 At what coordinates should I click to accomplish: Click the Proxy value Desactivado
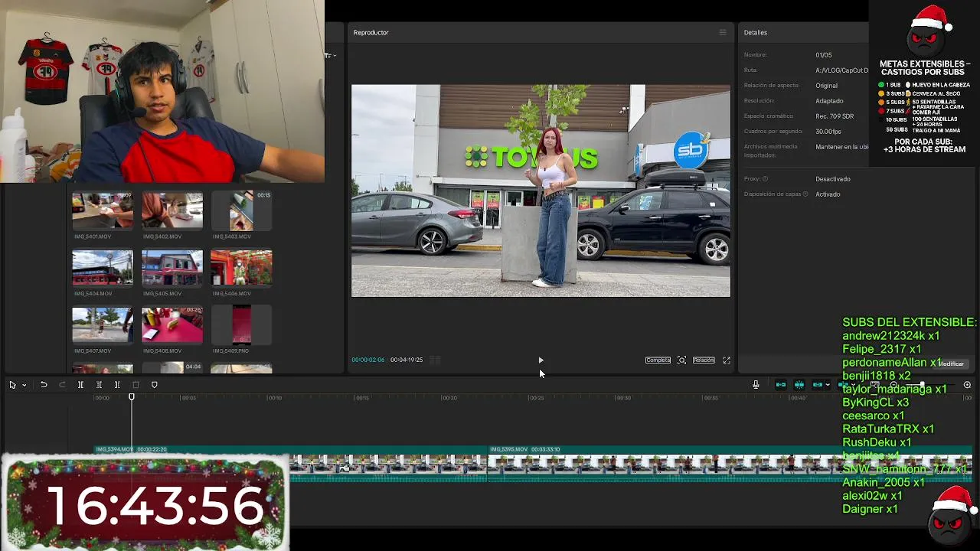coord(833,179)
